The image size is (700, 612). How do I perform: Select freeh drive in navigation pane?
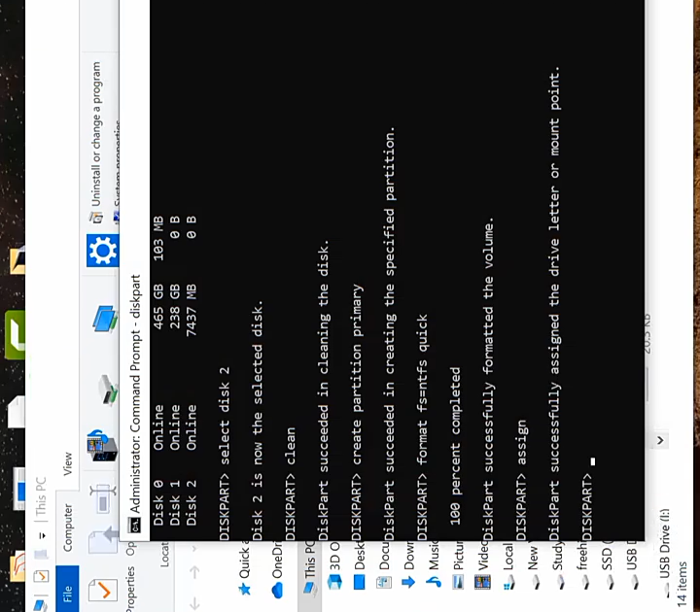(583, 565)
